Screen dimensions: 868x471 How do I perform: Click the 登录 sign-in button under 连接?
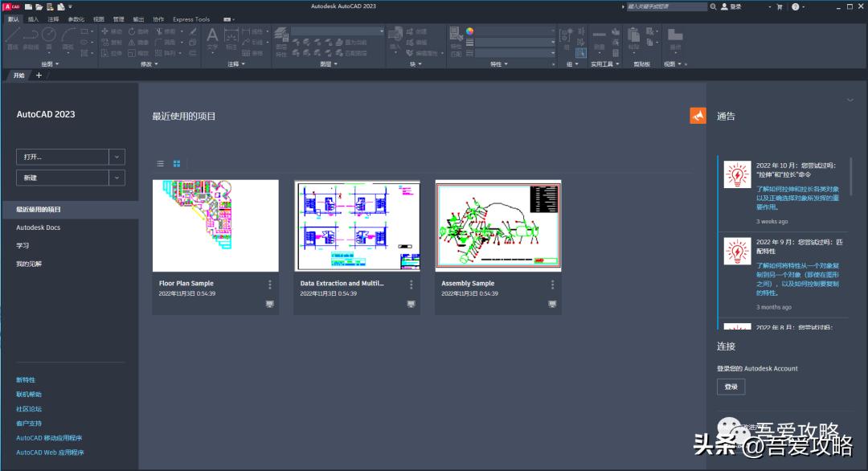(731, 387)
